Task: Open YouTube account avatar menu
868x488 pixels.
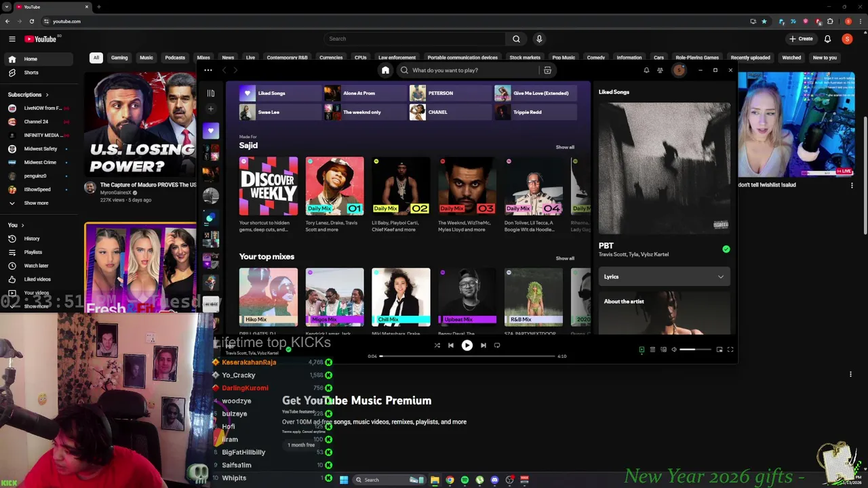Action: coord(847,39)
